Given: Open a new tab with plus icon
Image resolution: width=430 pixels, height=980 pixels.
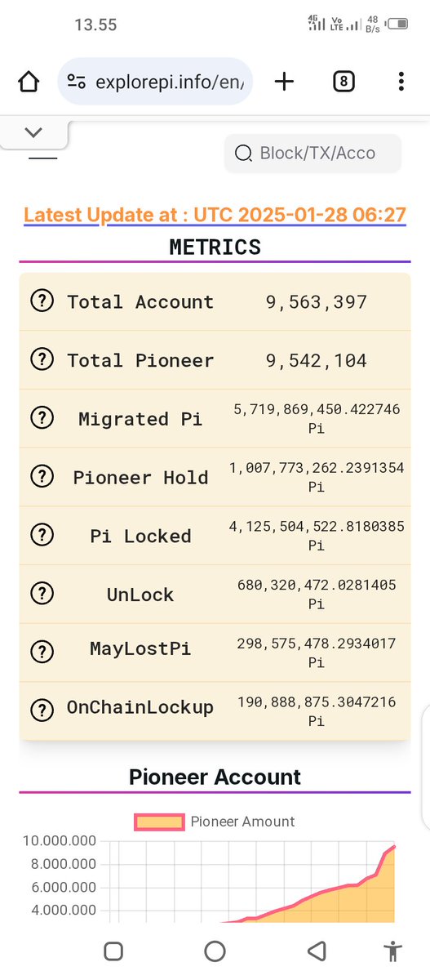Looking at the screenshot, I should click(284, 82).
